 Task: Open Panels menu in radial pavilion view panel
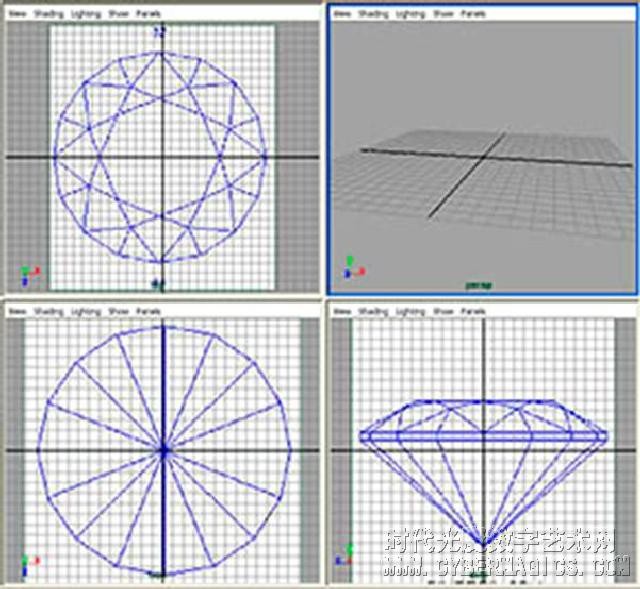pyautogui.click(x=148, y=311)
